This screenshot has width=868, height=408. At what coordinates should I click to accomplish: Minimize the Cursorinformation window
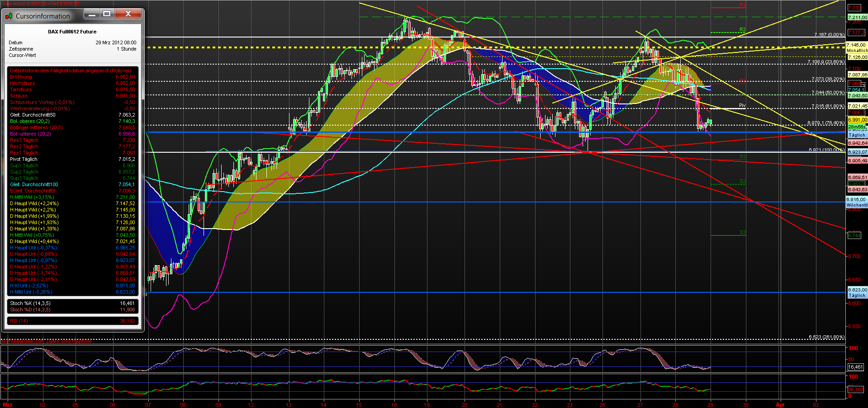92,14
